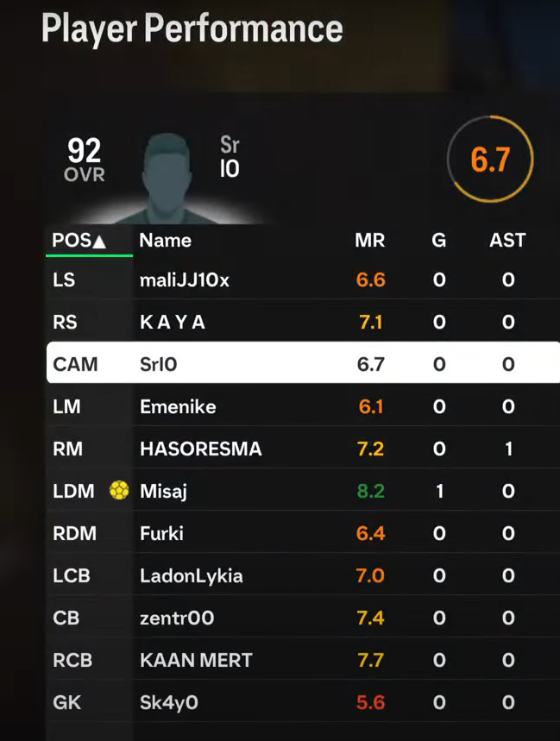Toggle the POS sort arrow
The width and height of the screenshot is (560, 741).
[99, 242]
